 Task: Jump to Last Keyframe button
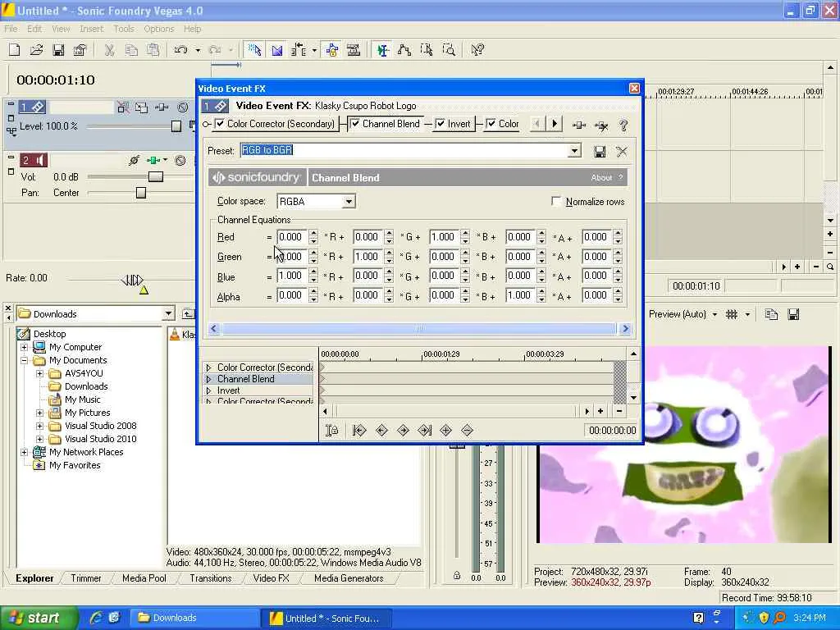[425, 430]
